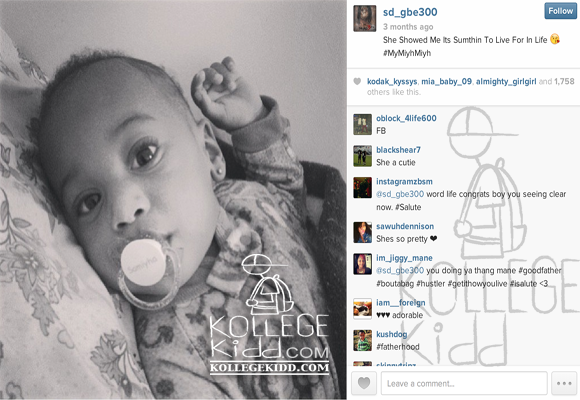This screenshot has width=580, height=400.
Task: Open sd_gbe300 profile username link
Action: 410,12
